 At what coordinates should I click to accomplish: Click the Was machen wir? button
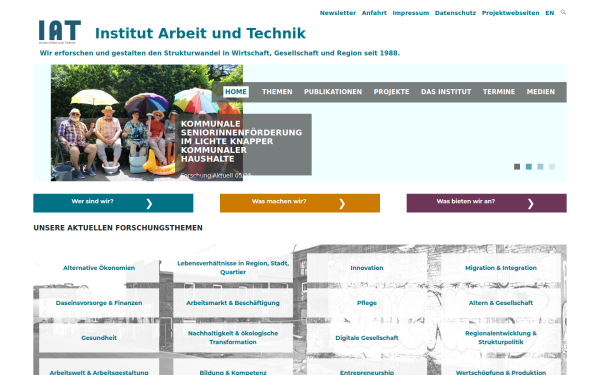point(300,203)
